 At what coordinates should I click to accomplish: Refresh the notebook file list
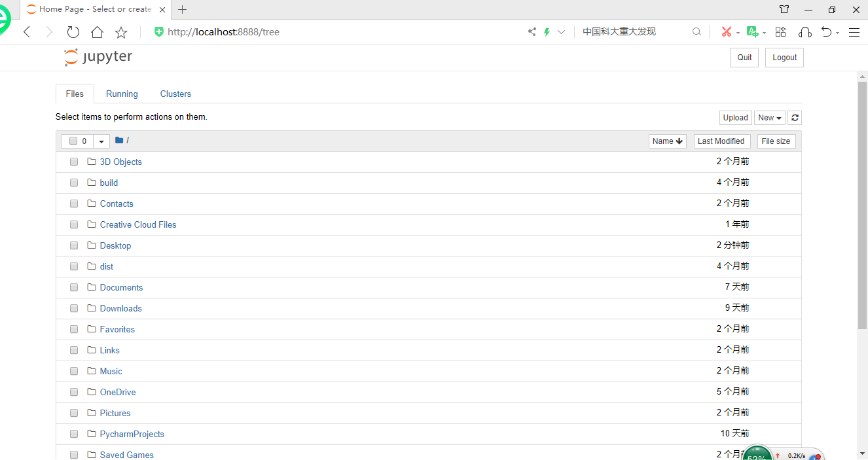tap(795, 117)
